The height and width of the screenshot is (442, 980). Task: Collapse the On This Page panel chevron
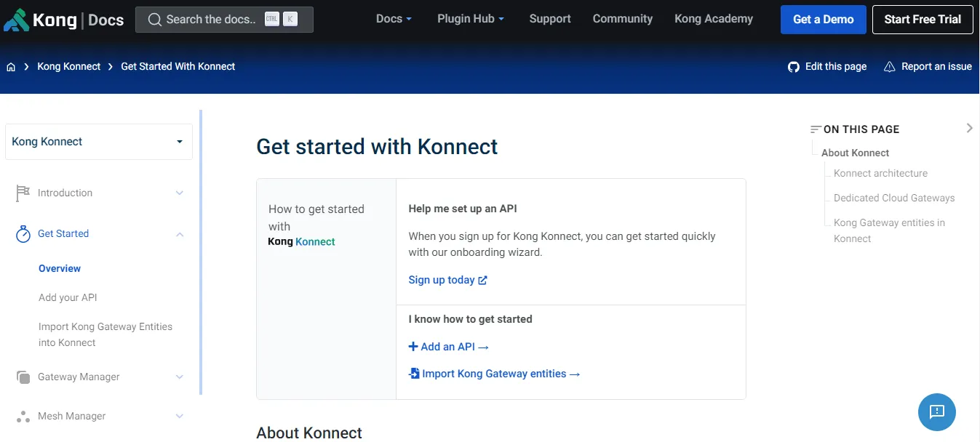(969, 128)
